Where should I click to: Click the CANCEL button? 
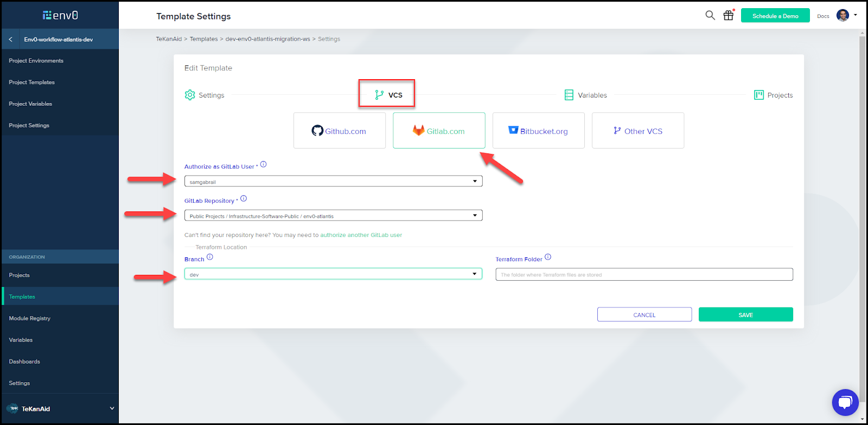(644, 314)
